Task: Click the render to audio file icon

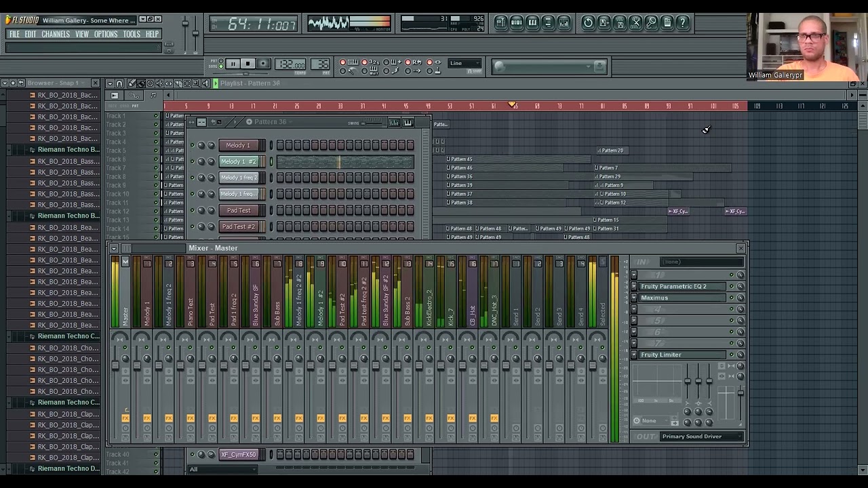Action: coord(620,22)
